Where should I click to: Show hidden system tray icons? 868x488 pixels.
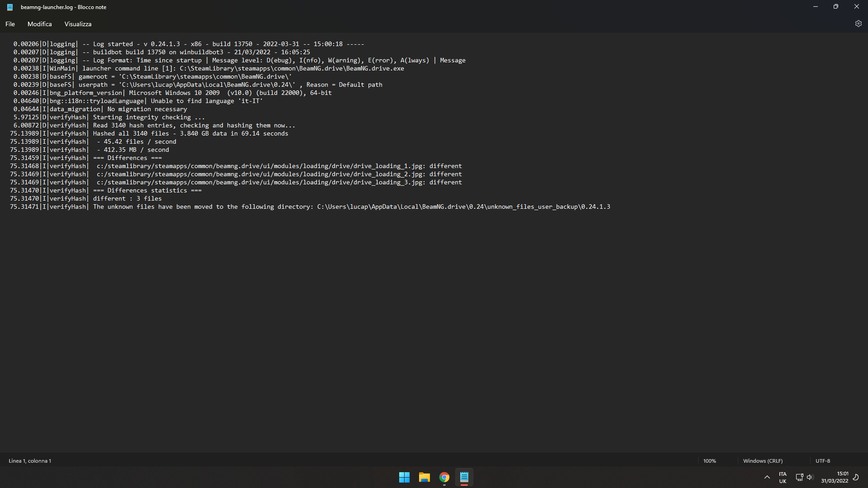(x=767, y=477)
